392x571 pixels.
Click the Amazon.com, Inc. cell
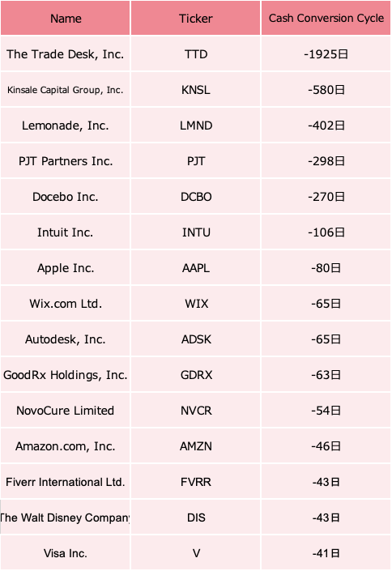[66, 446]
